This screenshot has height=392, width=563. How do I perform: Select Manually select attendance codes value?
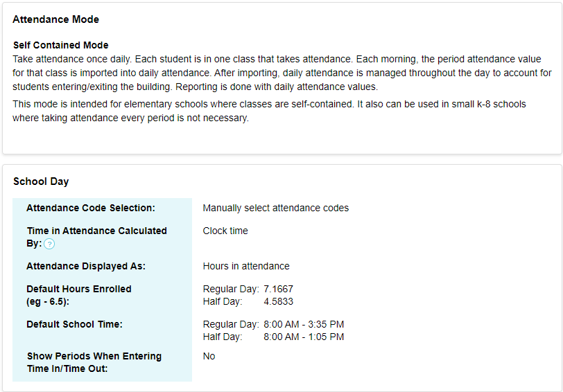click(276, 208)
